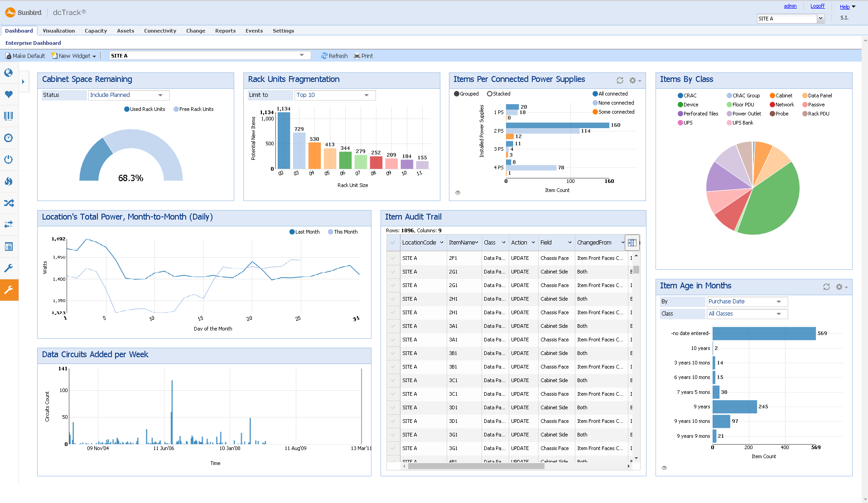The height and width of the screenshot is (503, 868).
Task: Select the Stacked radio button
Action: coord(490,94)
